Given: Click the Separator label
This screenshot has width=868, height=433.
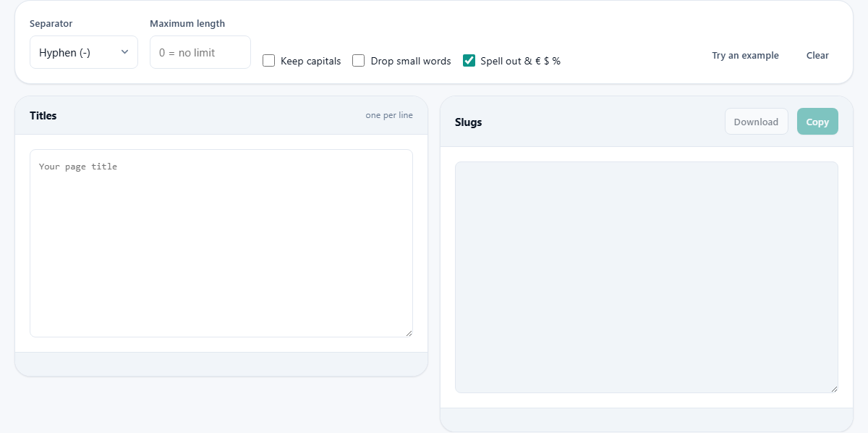Looking at the screenshot, I should pos(51,23).
